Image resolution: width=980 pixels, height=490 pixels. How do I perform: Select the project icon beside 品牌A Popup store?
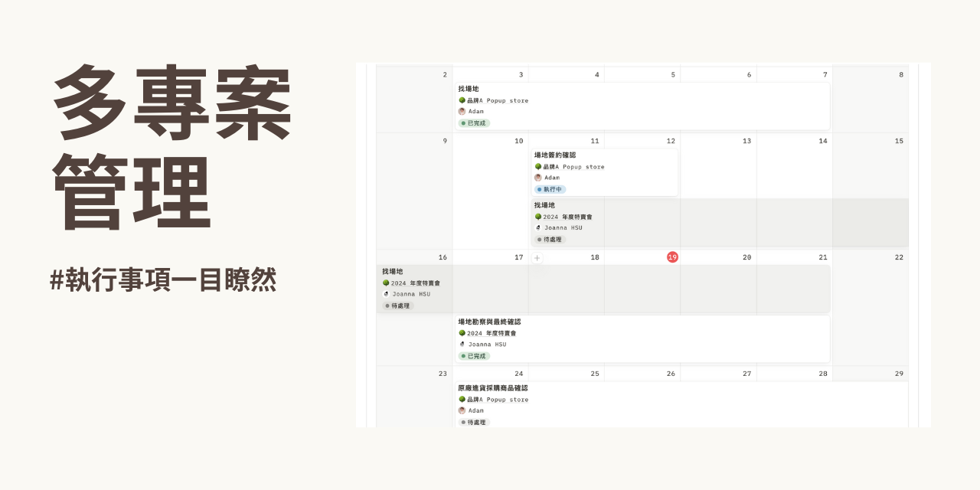pyautogui.click(x=462, y=100)
